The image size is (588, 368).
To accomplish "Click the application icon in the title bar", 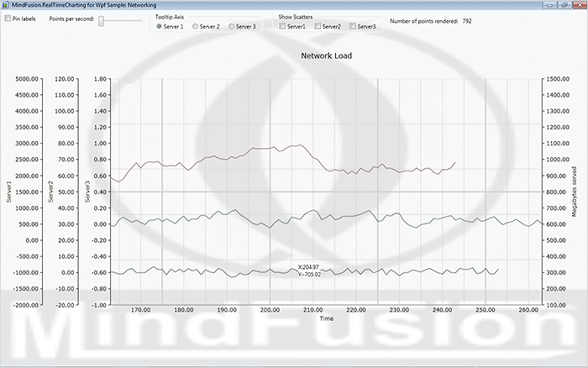I will point(6,5).
